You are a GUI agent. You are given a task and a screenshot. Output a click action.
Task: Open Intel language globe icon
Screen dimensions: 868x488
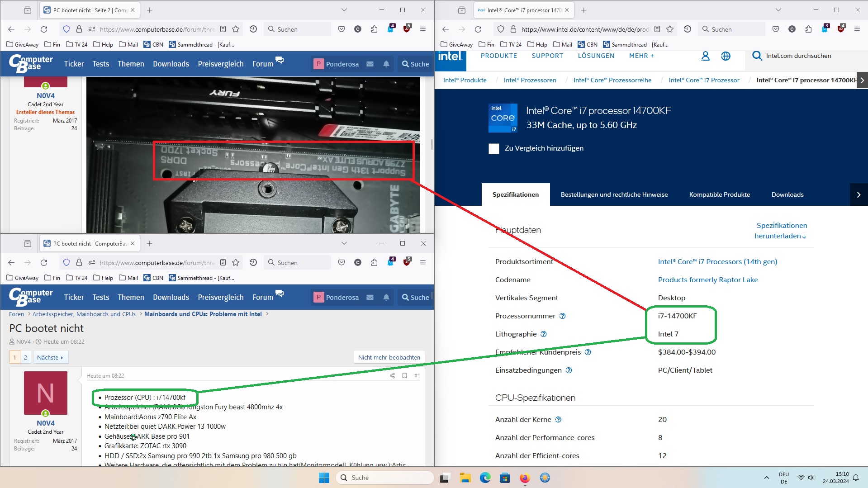726,56
